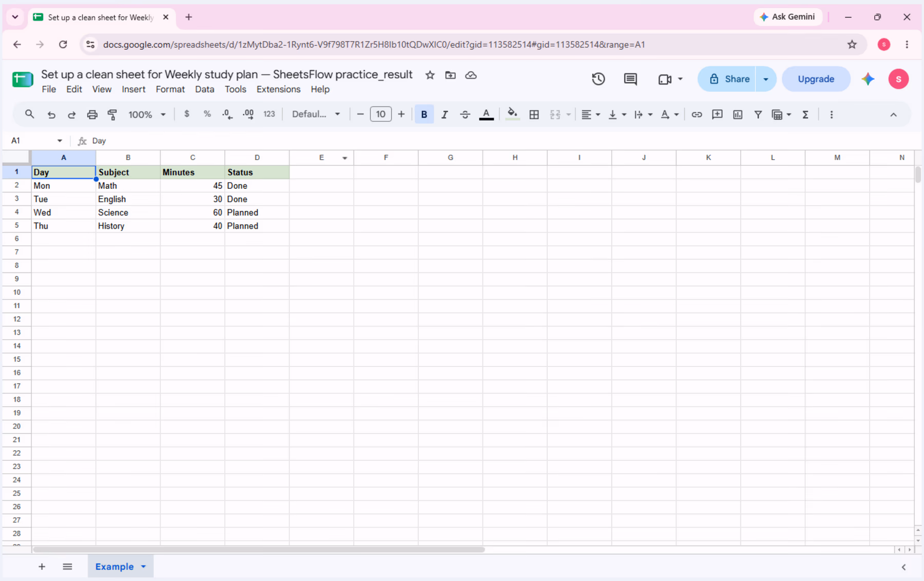The height and width of the screenshot is (581, 924).
Task: Click decrease decimal places icon
Action: pyautogui.click(x=227, y=114)
